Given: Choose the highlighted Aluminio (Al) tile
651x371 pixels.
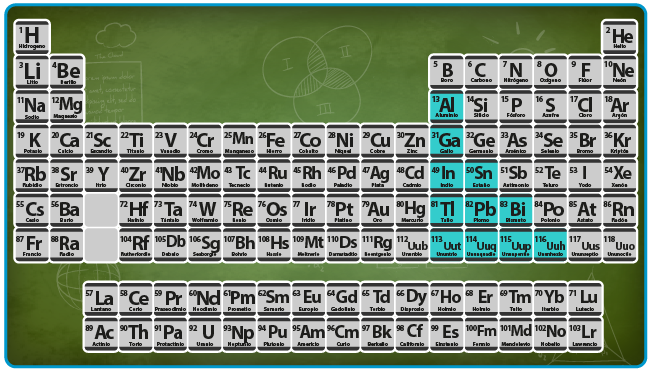Looking at the screenshot, I should click(447, 106).
